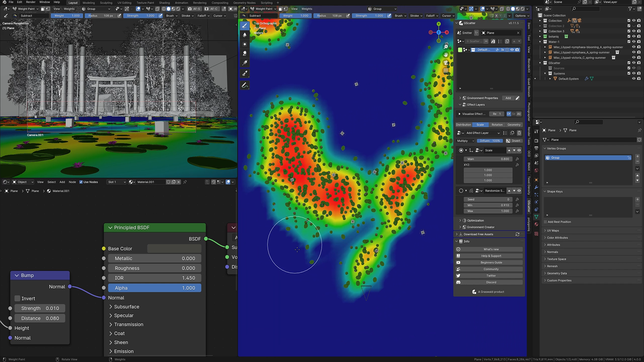Expand Environment Properties panel
Image resolution: width=644 pixels, height=362 pixels.
pos(460,98)
